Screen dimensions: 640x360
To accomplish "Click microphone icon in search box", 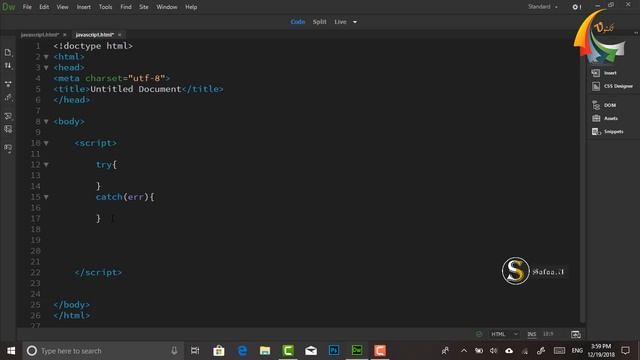I will pos(174,351).
